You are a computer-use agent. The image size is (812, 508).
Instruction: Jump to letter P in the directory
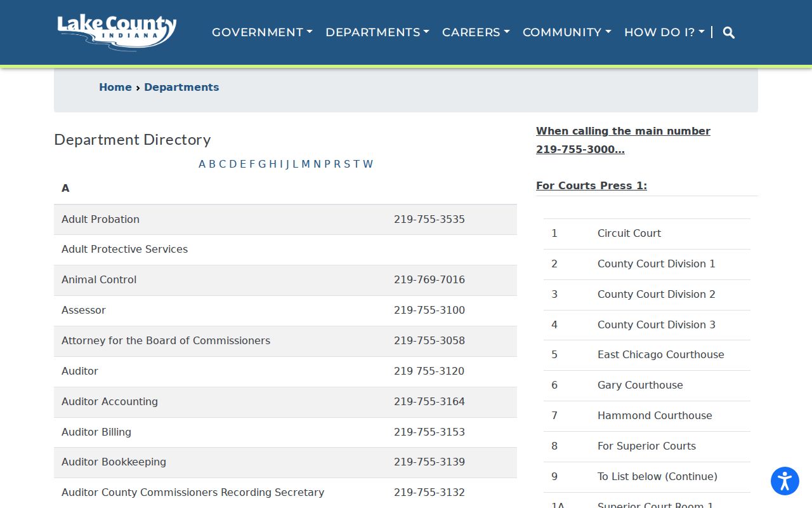click(x=328, y=164)
